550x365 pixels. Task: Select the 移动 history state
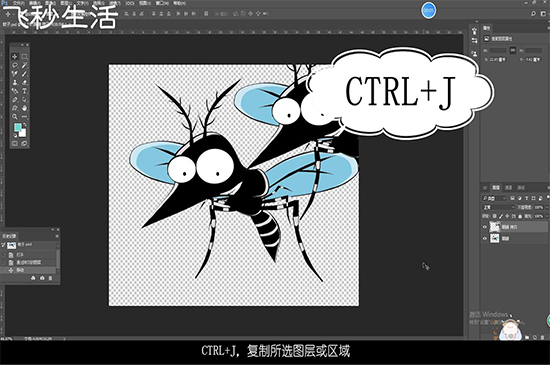pos(28,270)
